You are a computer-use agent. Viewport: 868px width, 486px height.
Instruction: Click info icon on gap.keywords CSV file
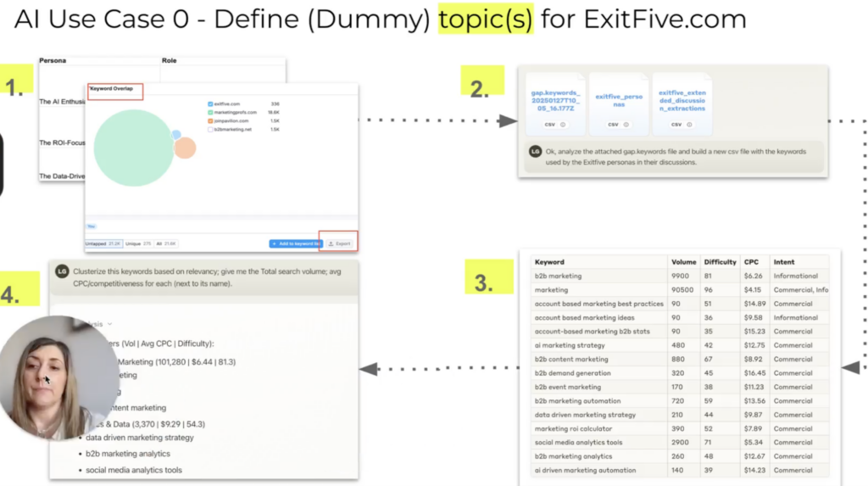(563, 125)
